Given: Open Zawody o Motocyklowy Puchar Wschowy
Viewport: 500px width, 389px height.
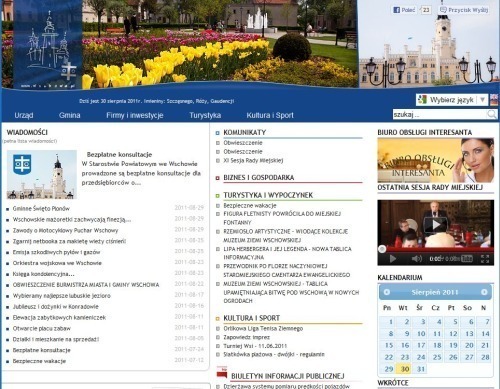Looking at the screenshot, I should coord(65,230).
